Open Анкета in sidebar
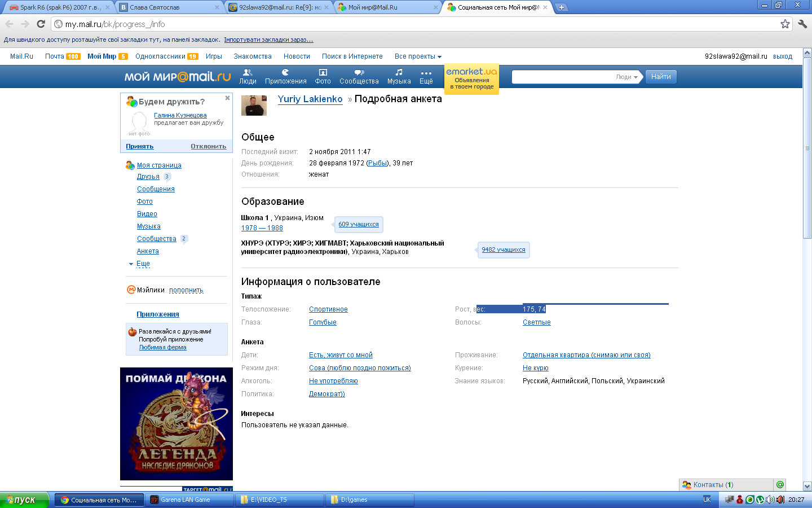 [148, 251]
